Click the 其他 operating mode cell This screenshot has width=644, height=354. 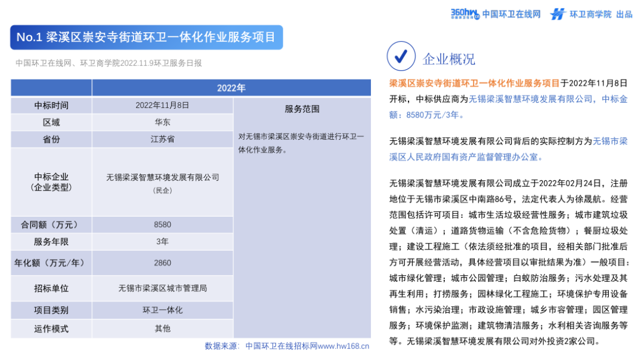click(162, 328)
